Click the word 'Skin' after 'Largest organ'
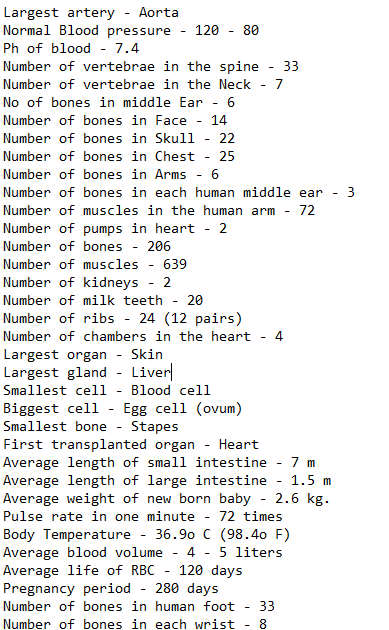The height and width of the screenshot is (630, 389). (147, 354)
